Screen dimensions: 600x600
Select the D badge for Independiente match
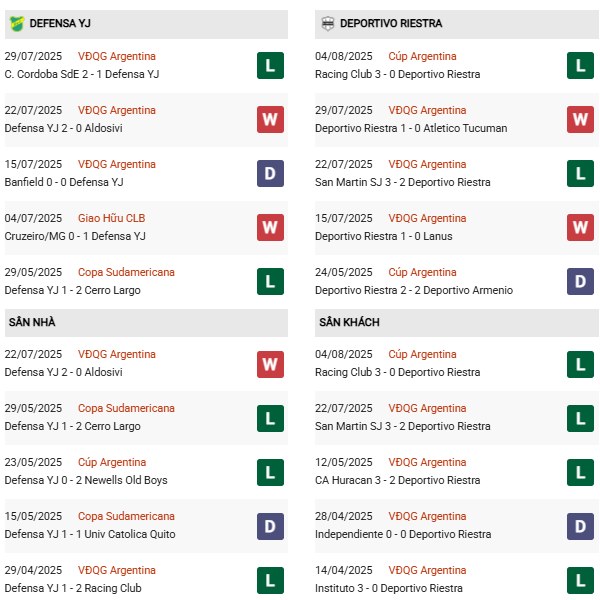(580, 526)
